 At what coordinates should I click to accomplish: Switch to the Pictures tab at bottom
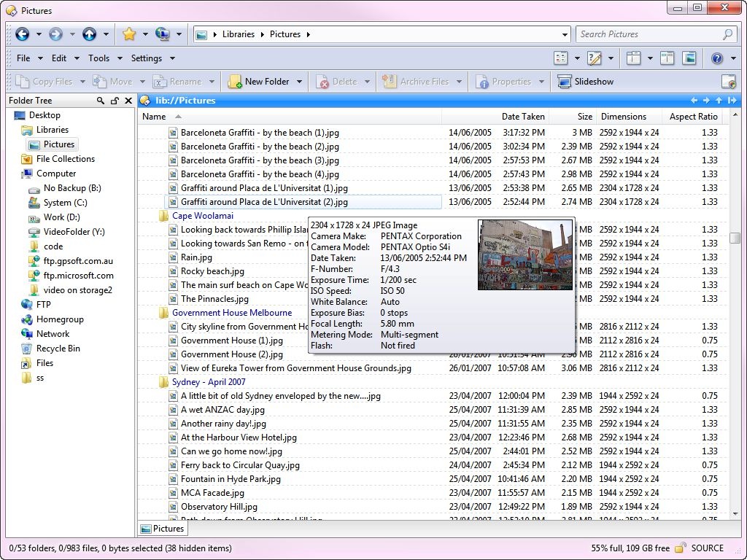point(162,528)
